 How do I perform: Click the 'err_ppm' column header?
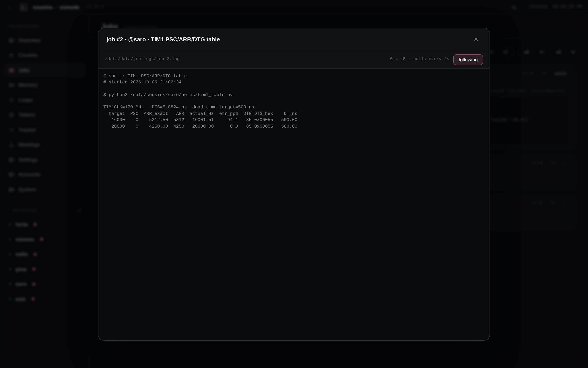pos(229,114)
